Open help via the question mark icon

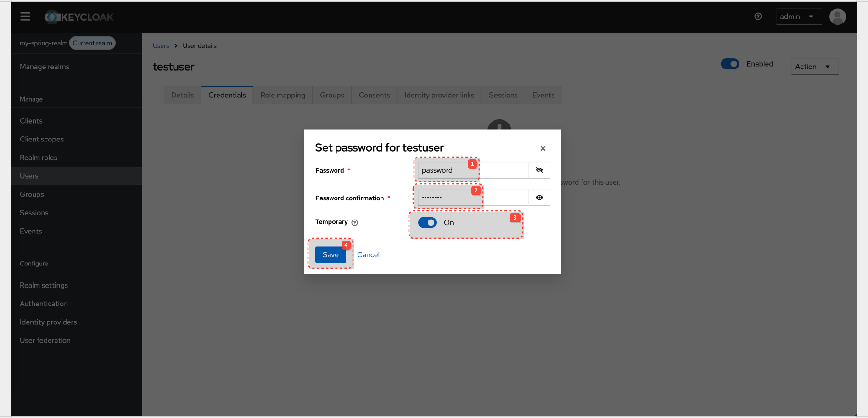(758, 16)
